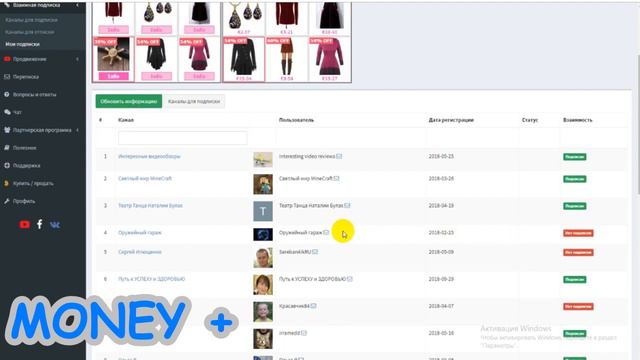
Task: Click the Купить / продать coin icon
Action: pos(7,183)
